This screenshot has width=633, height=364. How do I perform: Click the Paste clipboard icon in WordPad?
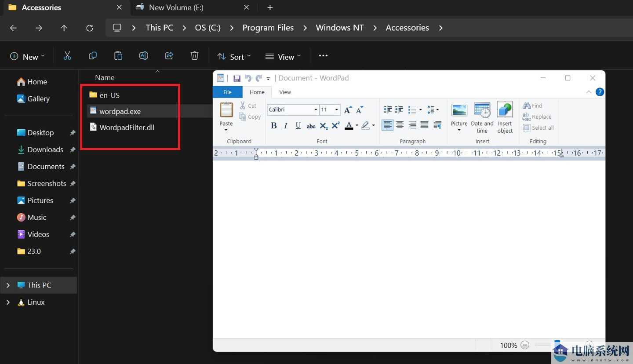click(x=226, y=110)
